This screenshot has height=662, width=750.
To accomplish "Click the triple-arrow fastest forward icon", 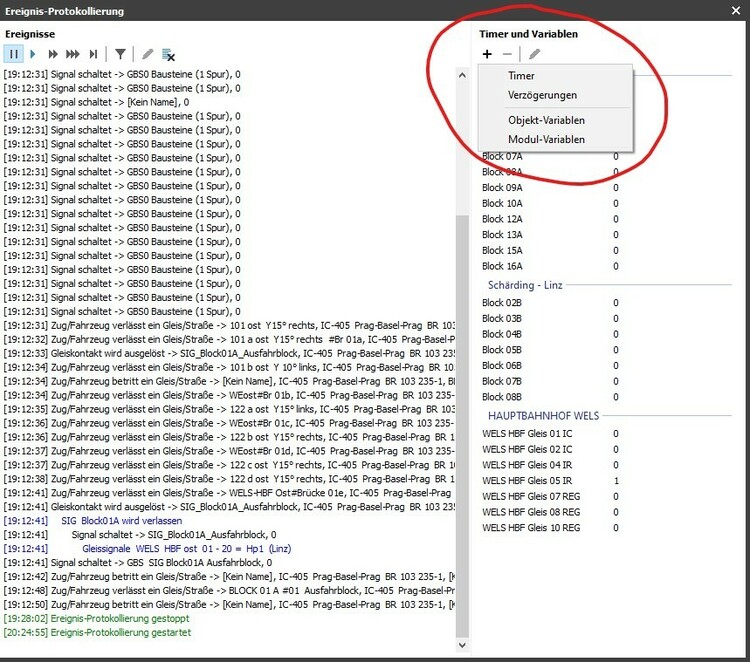I will 73,54.
